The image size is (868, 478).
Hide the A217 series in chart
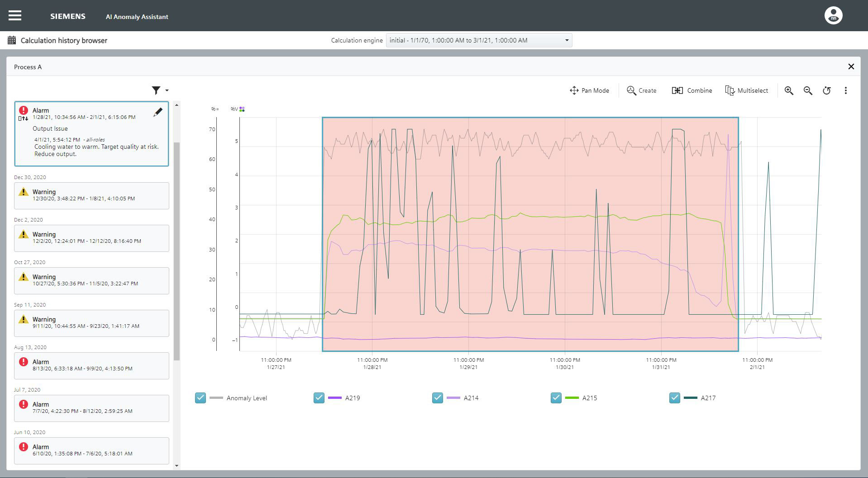point(674,398)
